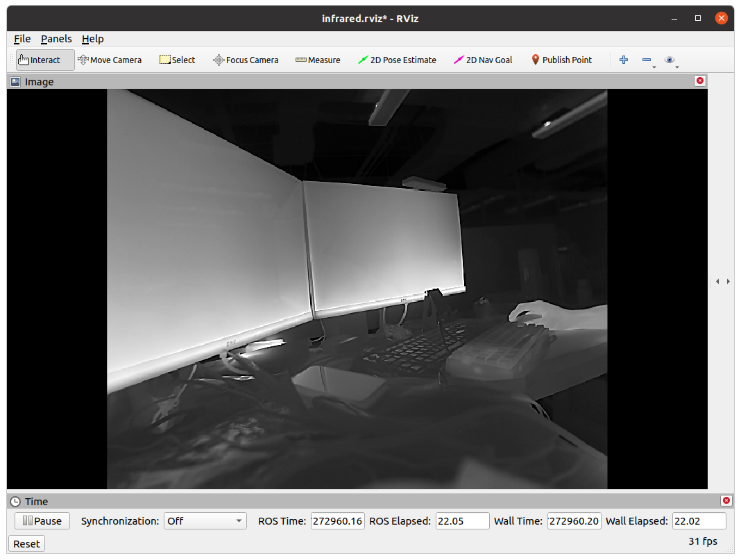Activate the Publish Point tool
The width and height of the screenshot is (741, 560).
(x=561, y=60)
